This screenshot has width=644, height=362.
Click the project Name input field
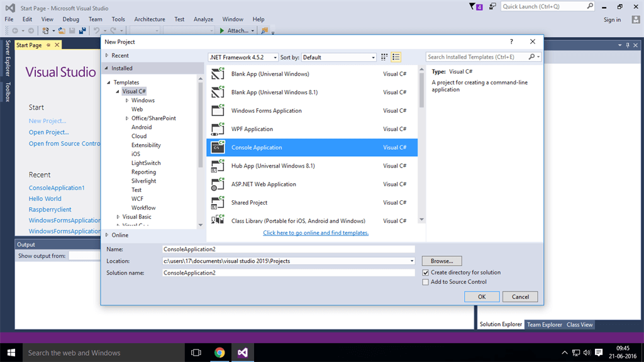(288, 249)
